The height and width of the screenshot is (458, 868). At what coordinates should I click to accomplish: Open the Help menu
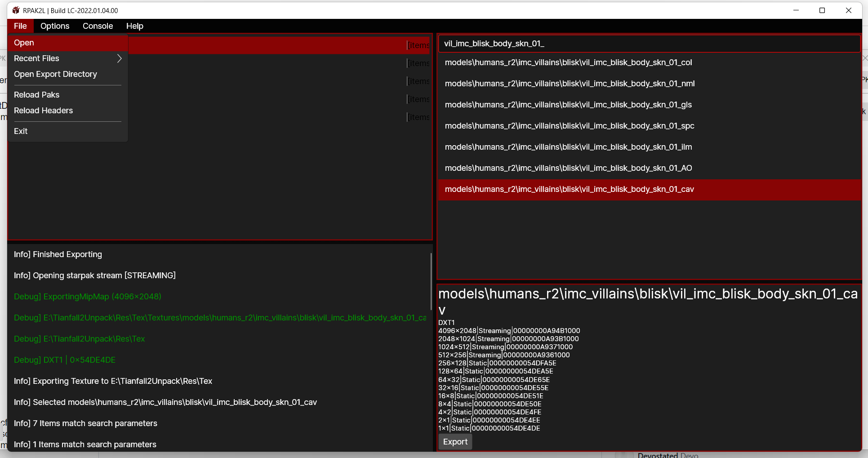click(134, 26)
